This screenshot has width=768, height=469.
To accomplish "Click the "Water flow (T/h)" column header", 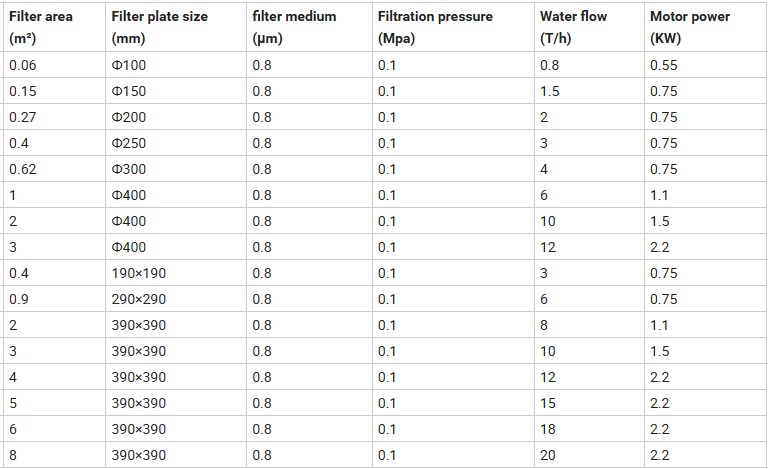I will tap(573, 27).
